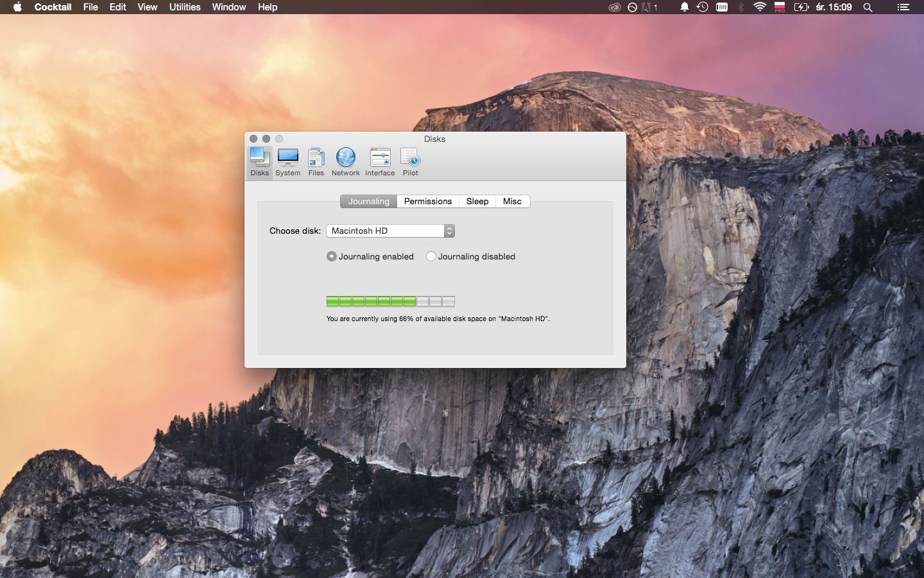Open the Wi-Fi menu
The height and width of the screenshot is (578, 924).
click(x=760, y=7)
